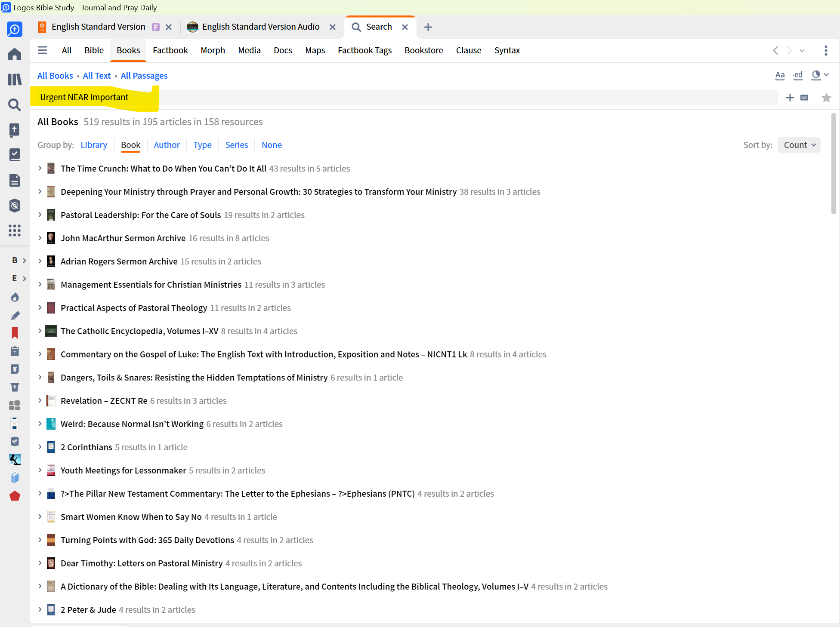Image resolution: width=840 pixels, height=627 pixels.
Task: Add a new tab with plus
Action: [428, 27]
